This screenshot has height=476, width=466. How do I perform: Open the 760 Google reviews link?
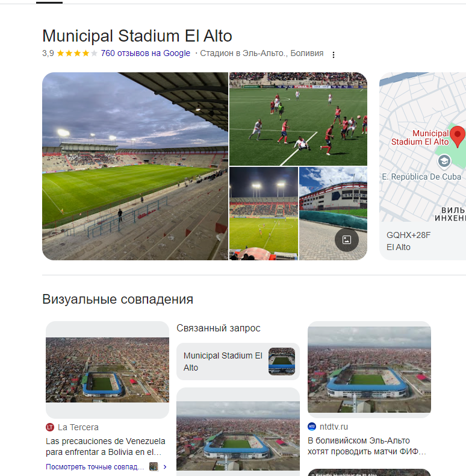pyautogui.click(x=145, y=53)
